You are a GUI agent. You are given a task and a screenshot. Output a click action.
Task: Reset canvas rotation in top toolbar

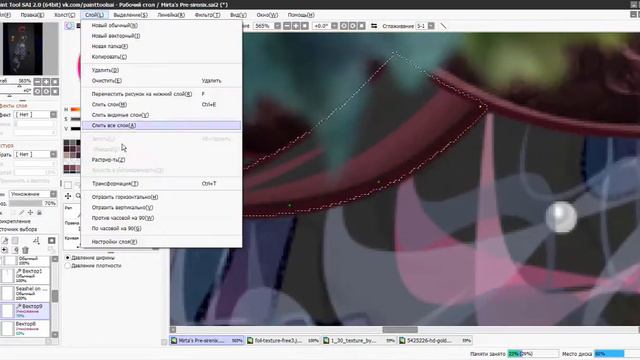point(362,26)
